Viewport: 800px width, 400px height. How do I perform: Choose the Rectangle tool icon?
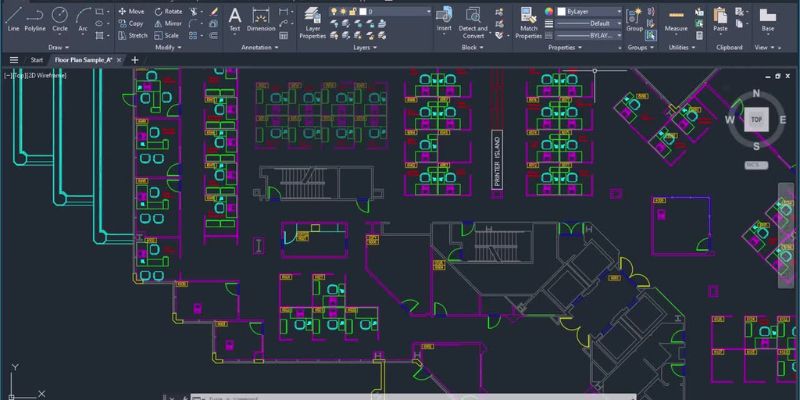pos(99,11)
